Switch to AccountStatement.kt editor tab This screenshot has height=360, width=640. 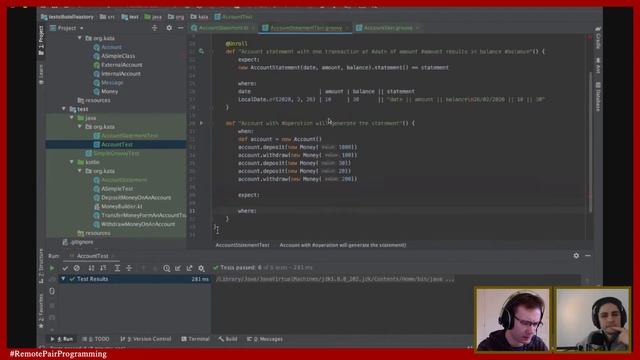coord(223,28)
